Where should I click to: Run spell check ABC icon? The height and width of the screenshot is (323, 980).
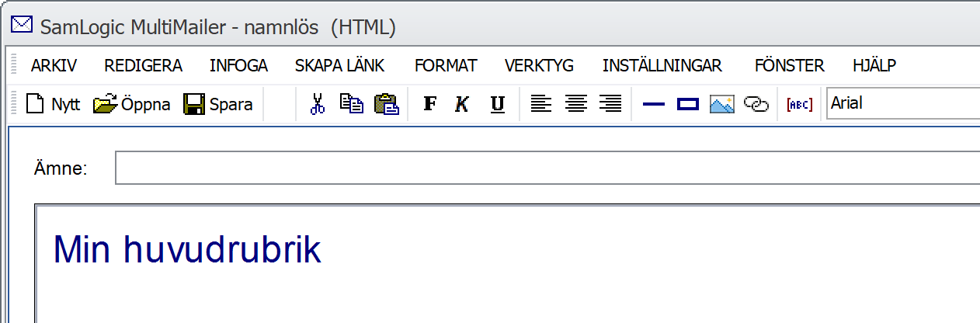point(799,104)
